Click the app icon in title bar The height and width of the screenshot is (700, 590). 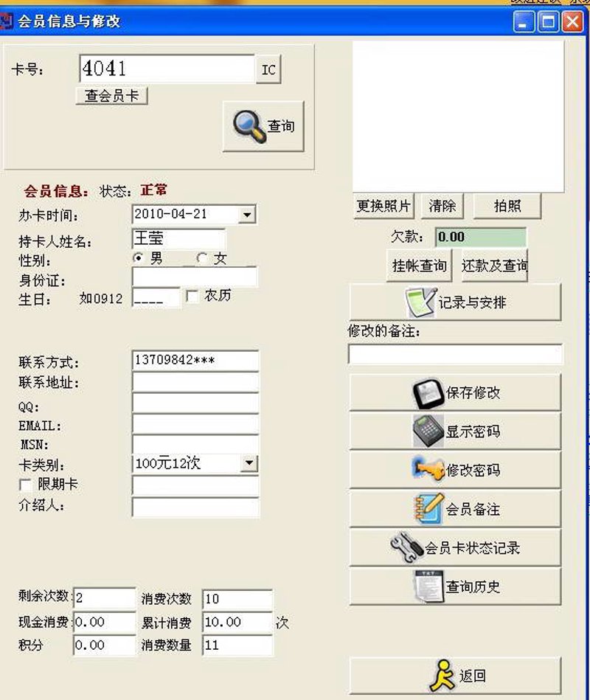pyautogui.click(x=6, y=21)
